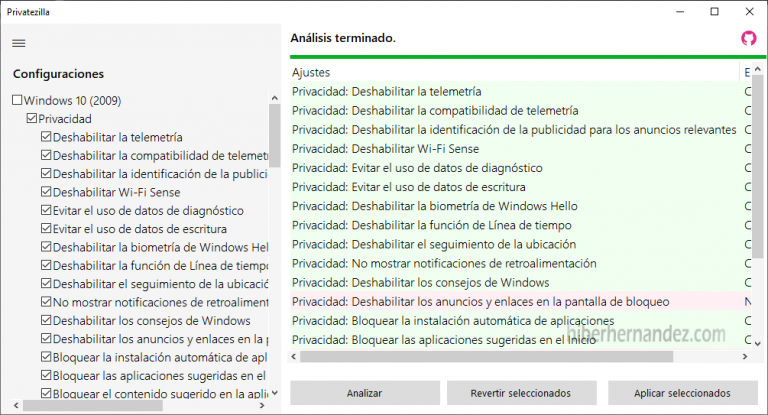Image resolution: width=768 pixels, height=415 pixels.
Task: Toggle Evitar el uso de datos de escritura
Action: point(46,229)
